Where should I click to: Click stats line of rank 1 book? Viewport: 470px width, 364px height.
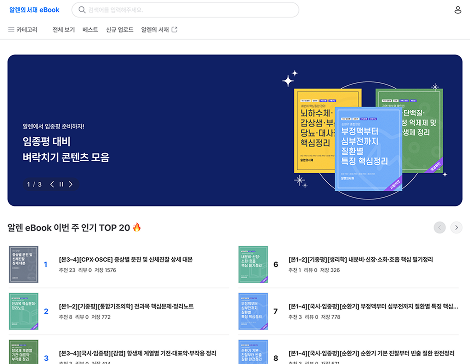tap(87, 270)
